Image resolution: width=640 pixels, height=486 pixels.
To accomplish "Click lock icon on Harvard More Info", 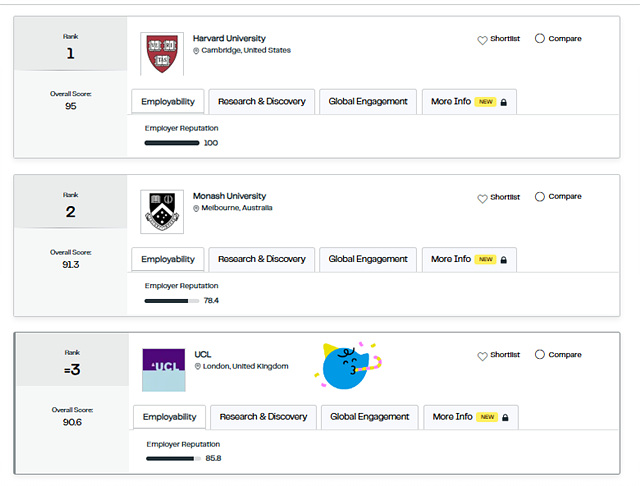I will click(504, 102).
